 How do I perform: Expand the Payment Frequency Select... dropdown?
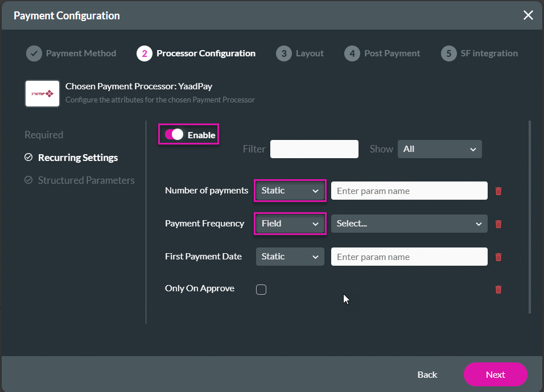point(409,224)
